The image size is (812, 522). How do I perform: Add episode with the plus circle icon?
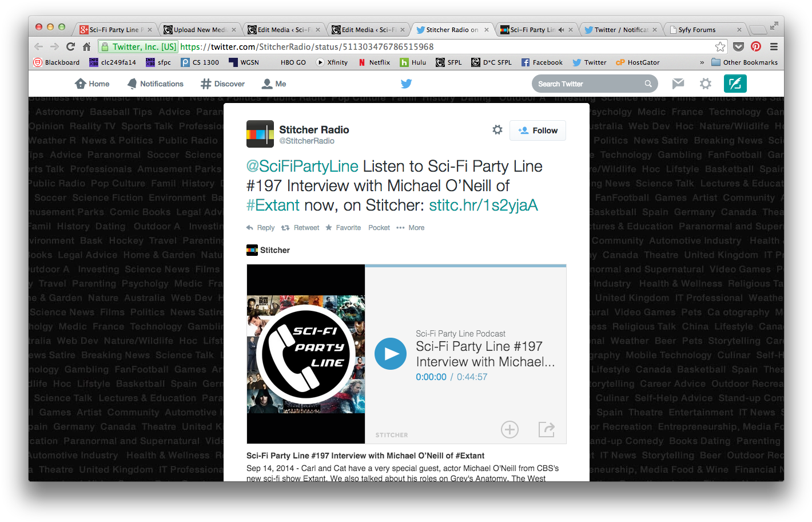coord(510,429)
